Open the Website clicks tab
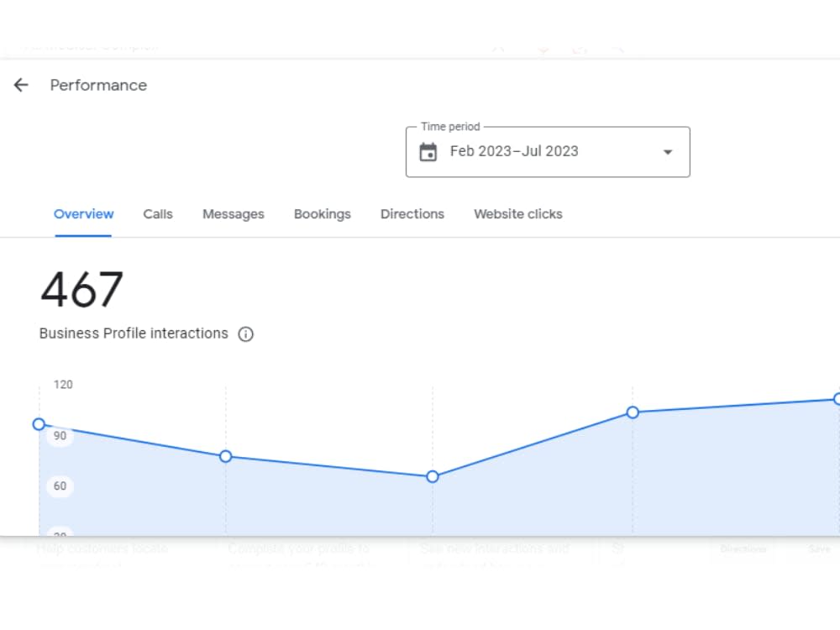Viewport: 840px width, 630px height. pyautogui.click(x=517, y=214)
